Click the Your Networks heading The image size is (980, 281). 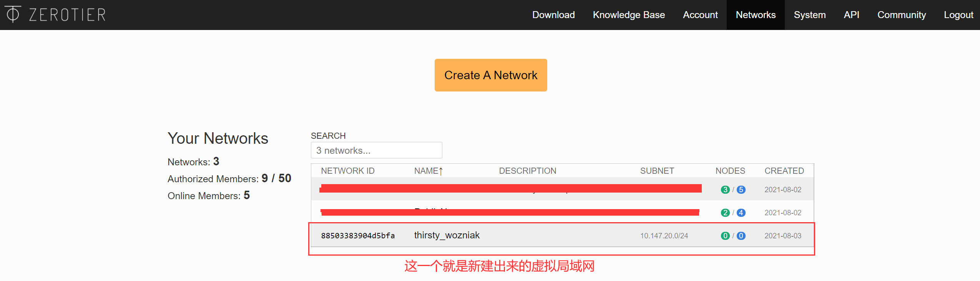point(218,138)
